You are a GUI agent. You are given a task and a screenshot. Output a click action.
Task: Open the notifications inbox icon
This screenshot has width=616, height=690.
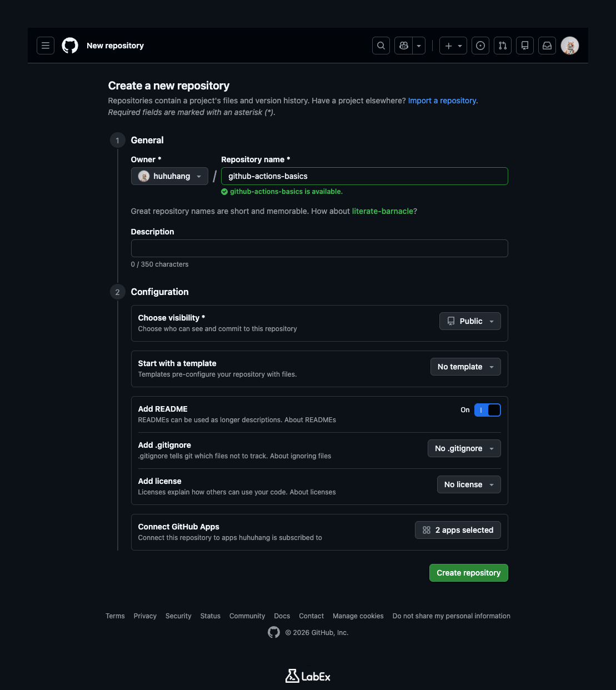547,46
